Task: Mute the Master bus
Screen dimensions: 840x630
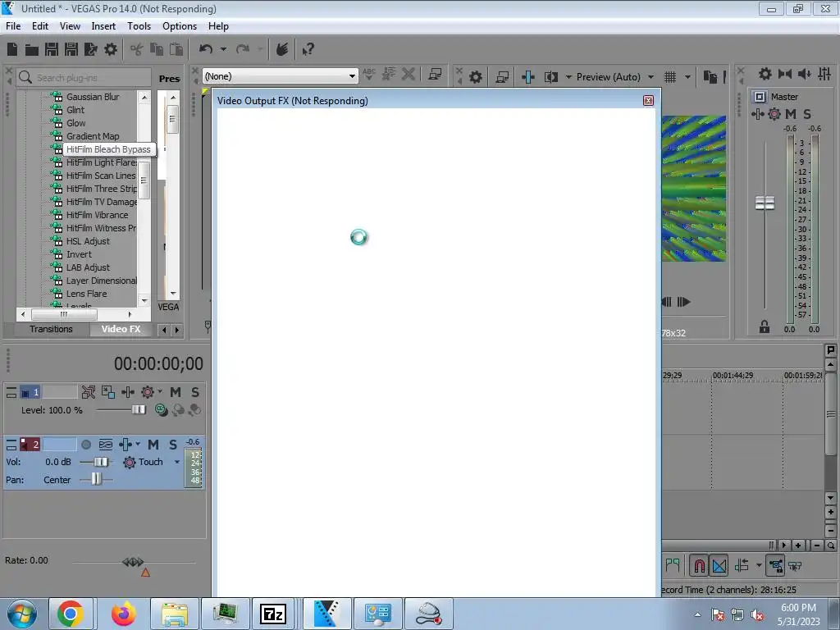Action: [x=791, y=113]
